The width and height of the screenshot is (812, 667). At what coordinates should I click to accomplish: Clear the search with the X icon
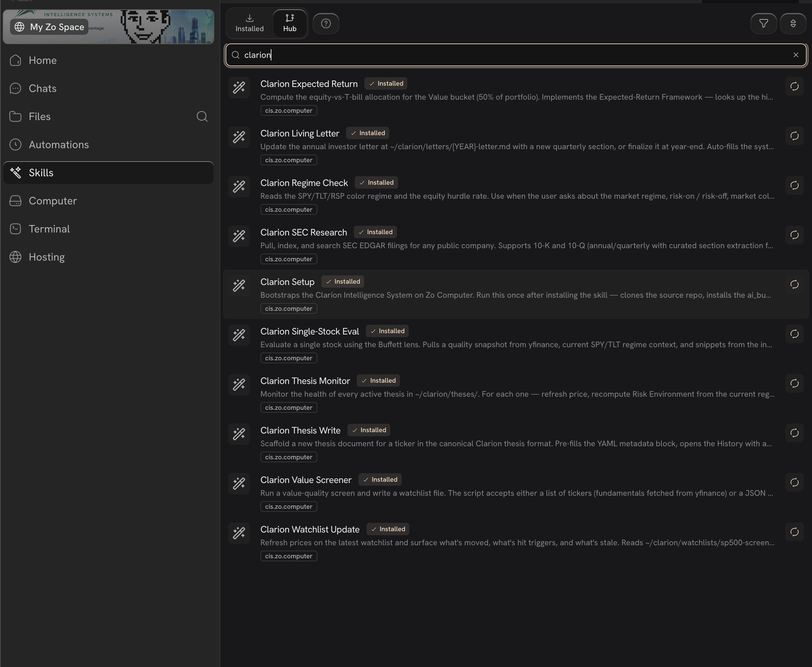click(x=796, y=55)
